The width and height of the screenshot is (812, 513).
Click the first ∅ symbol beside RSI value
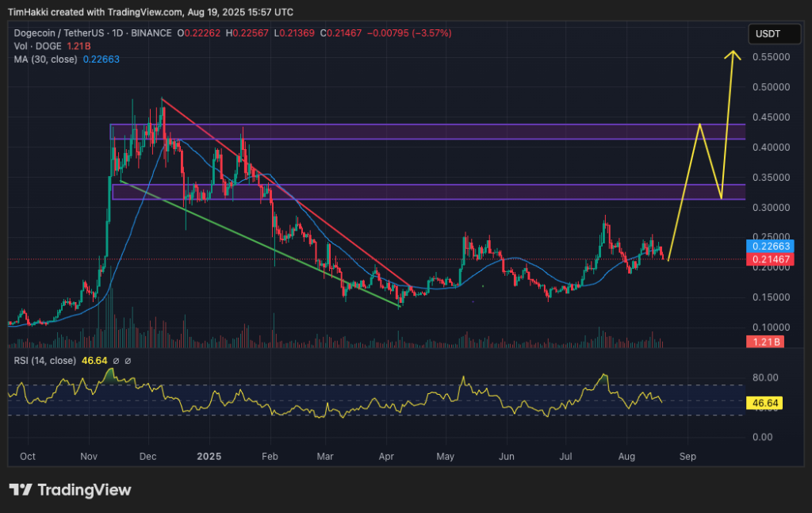pyautogui.click(x=116, y=361)
